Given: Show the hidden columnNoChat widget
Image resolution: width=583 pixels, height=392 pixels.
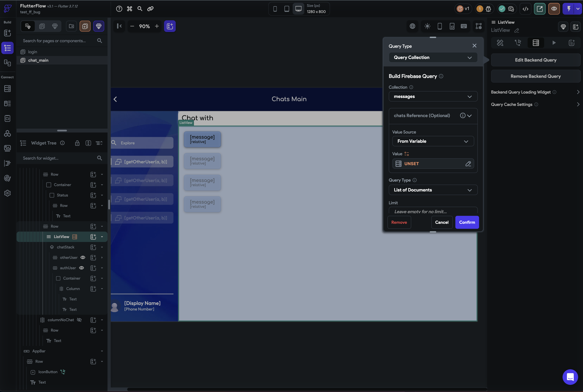Looking at the screenshot, I should click(x=79, y=320).
